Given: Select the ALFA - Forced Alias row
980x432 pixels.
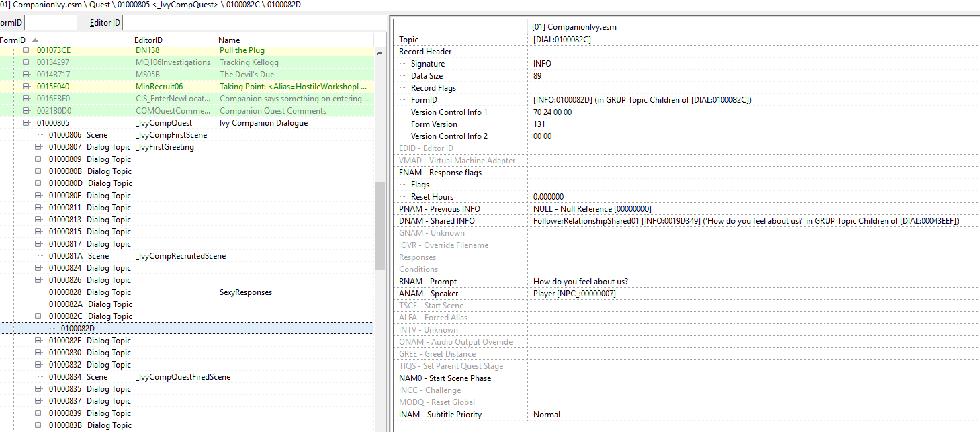Looking at the screenshot, I should point(686,318).
